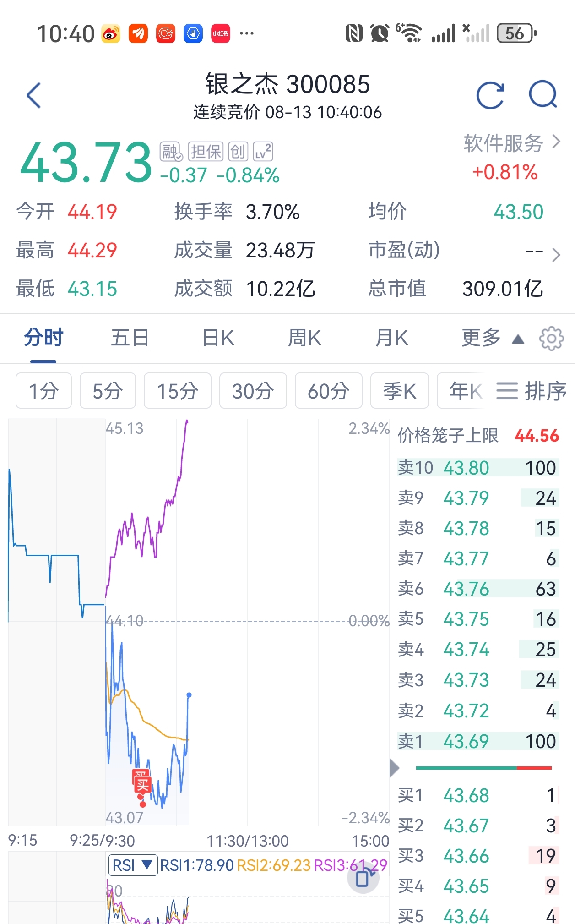The image size is (575, 924).
Task: Select the 60分 period toggle
Action: point(329,391)
